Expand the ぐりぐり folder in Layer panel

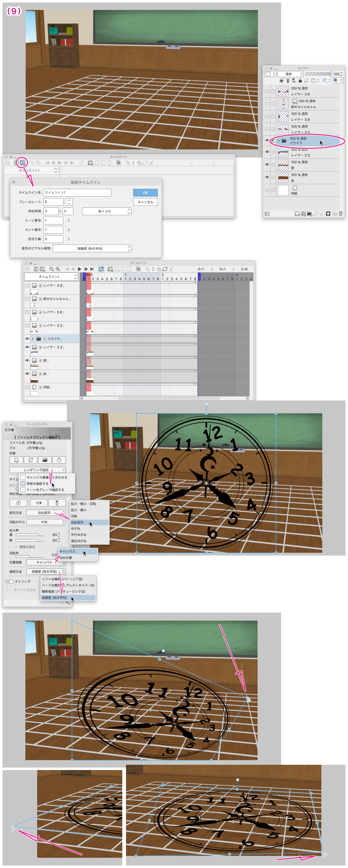[279, 140]
